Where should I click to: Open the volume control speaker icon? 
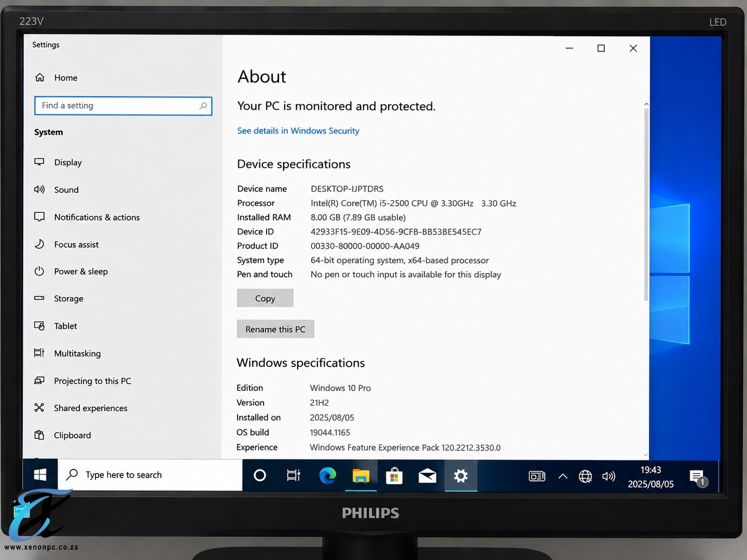point(609,476)
